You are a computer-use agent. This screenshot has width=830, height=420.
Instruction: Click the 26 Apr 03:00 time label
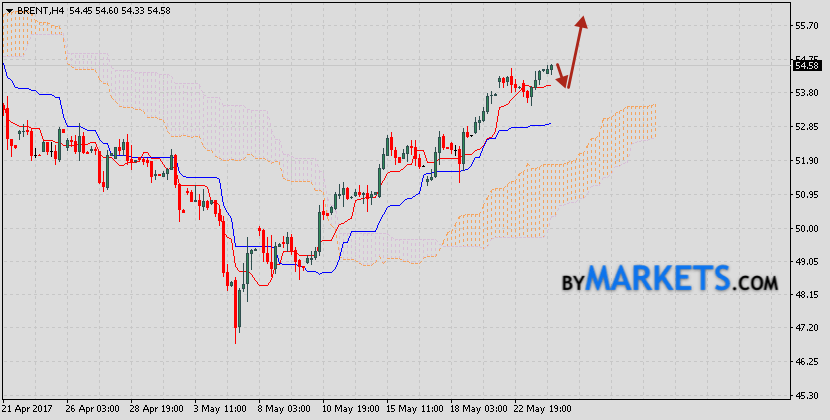[92, 409]
